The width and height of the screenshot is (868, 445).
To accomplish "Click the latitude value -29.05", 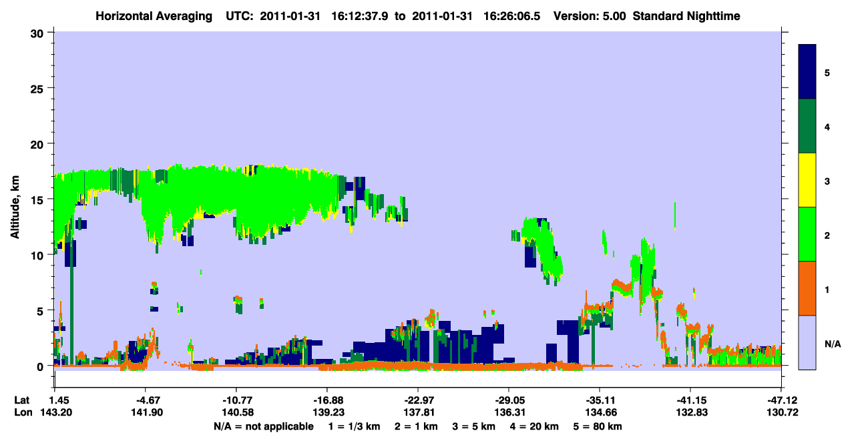I will [x=508, y=400].
